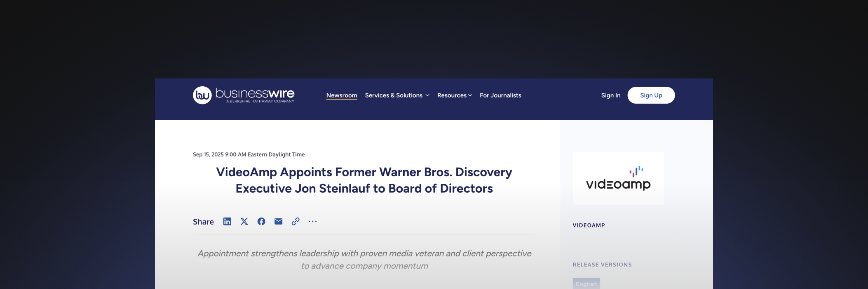Click the Sign In link
Screen dimensions: 868x289
click(610, 95)
